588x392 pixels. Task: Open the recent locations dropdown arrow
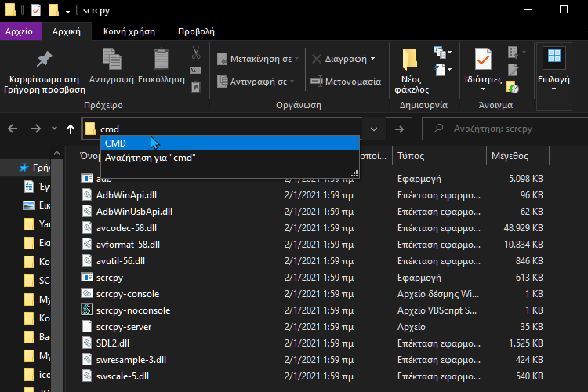tap(54, 129)
